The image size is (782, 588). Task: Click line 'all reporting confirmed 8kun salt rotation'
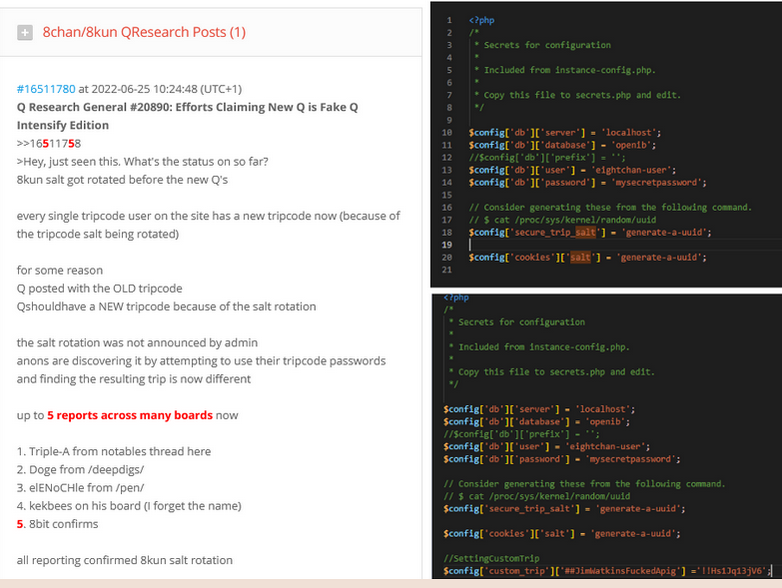125,560
